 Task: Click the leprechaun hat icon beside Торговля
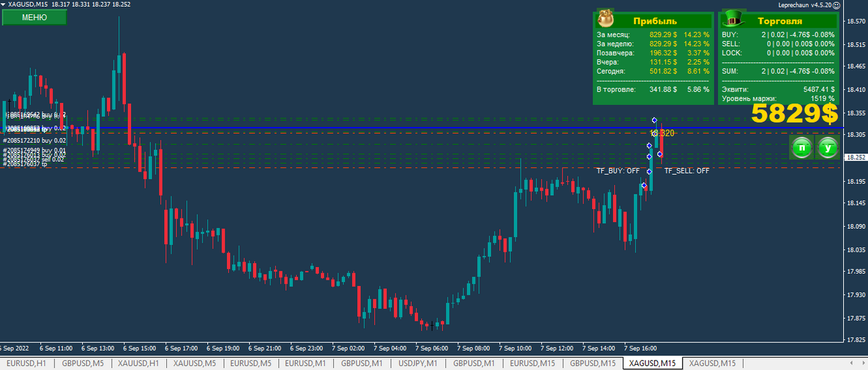click(733, 18)
